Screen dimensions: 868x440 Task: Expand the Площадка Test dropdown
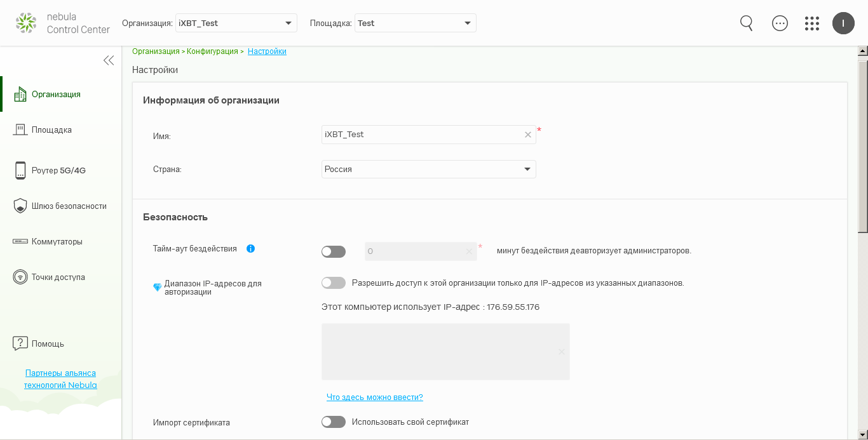point(415,23)
